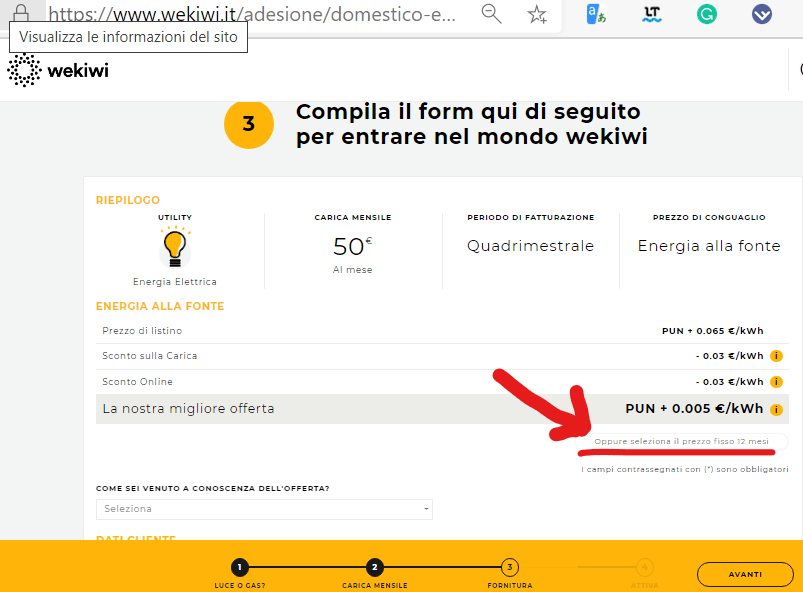
Task: Click the light bulb Energia Elettrica icon
Action: [175, 246]
